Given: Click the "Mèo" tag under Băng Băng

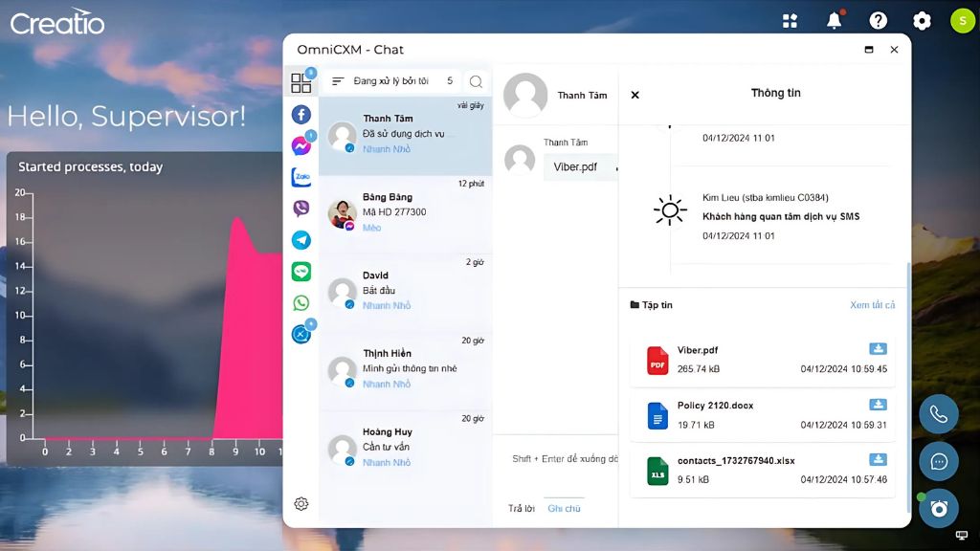Looking at the screenshot, I should coord(372,228).
